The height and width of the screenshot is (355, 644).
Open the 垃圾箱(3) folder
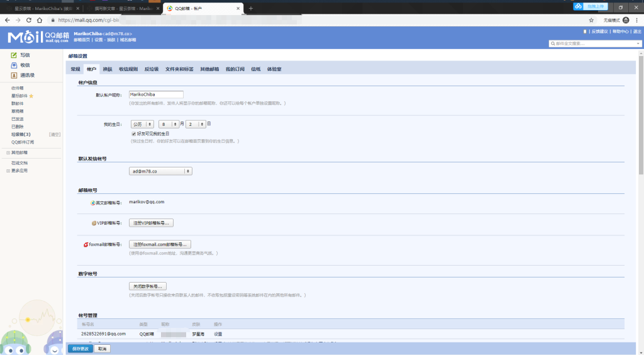[x=21, y=135]
